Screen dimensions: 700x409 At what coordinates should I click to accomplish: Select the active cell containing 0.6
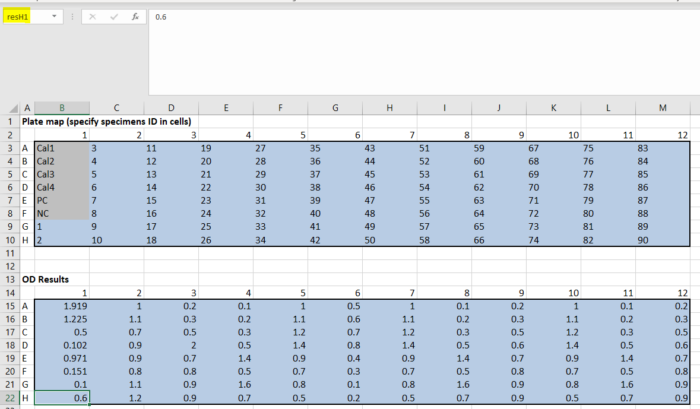[62, 398]
